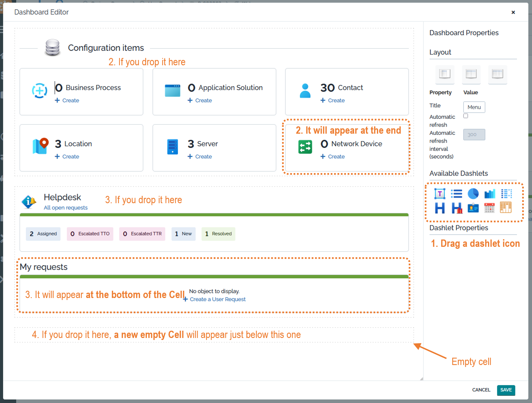Open the All open requests link
Image resolution: width=532 pixels, height=403 pixels.
[66, 208]
